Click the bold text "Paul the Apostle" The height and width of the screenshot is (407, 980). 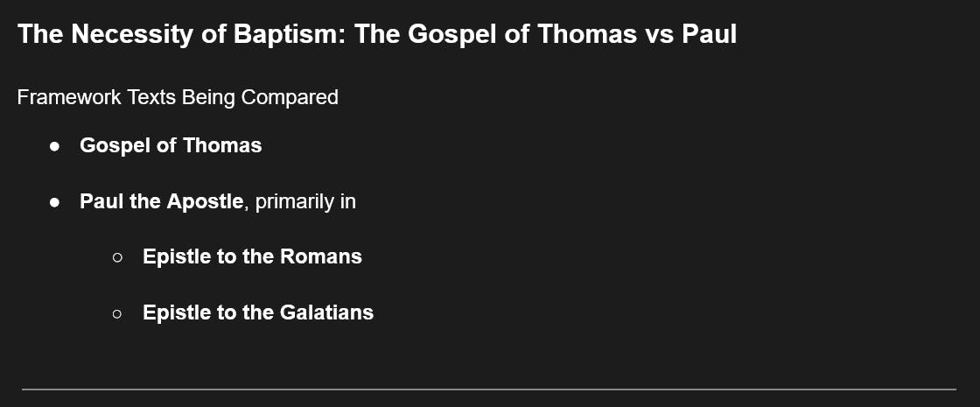click(161, 202)
